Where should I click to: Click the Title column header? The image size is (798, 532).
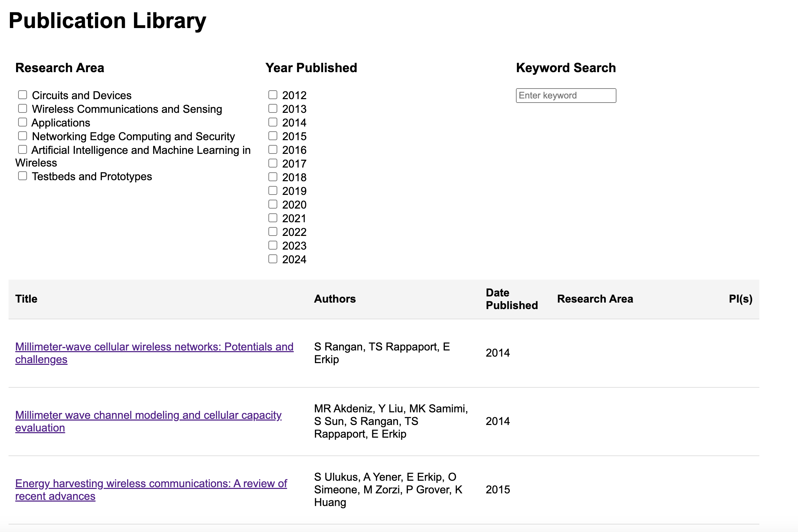pyautogui.click(x=26, y=299)
